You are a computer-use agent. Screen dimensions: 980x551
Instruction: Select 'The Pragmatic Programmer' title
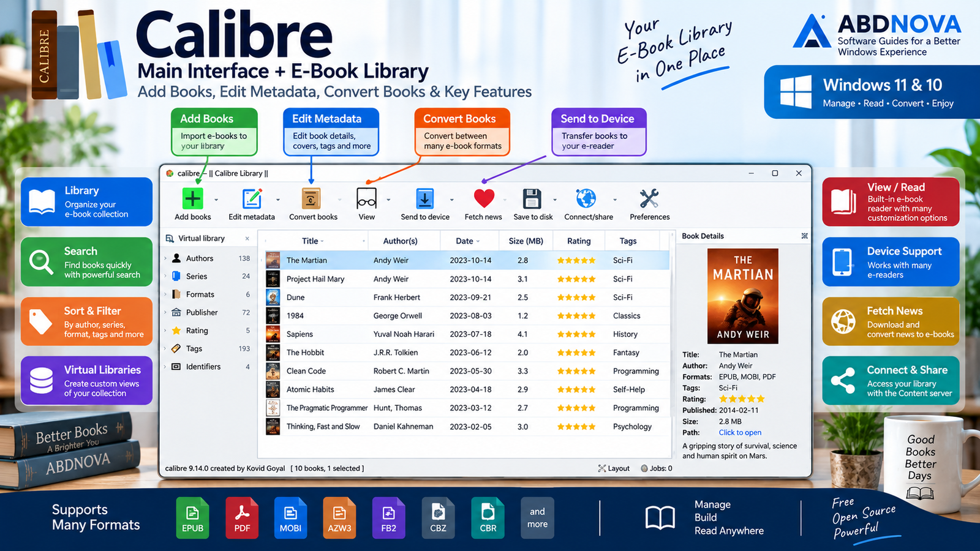click(x=327, y=408)
